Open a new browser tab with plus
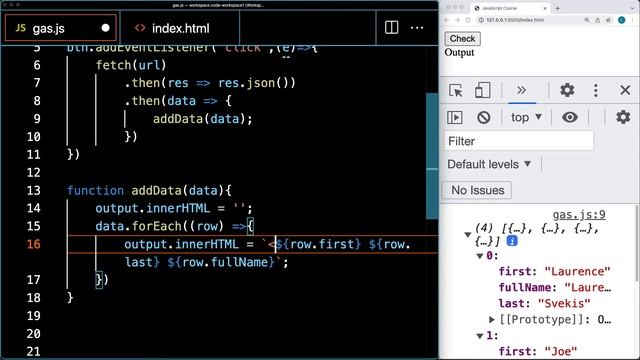 (557, 8)
